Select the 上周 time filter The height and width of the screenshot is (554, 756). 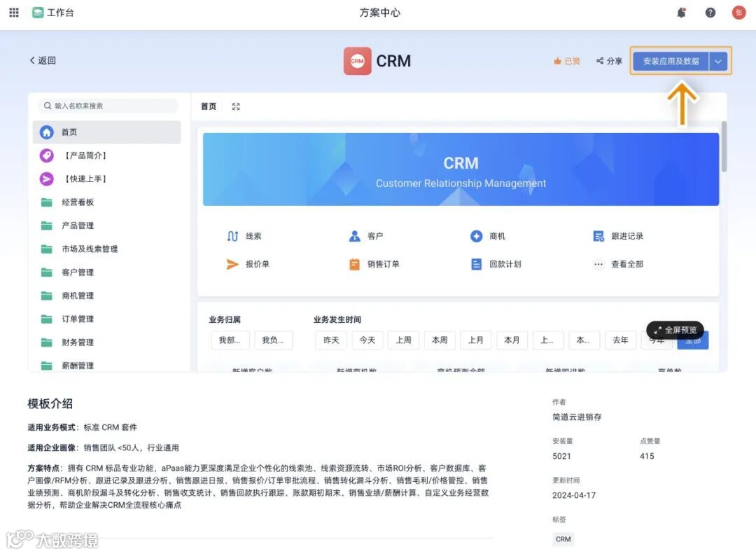click(404, 340)
